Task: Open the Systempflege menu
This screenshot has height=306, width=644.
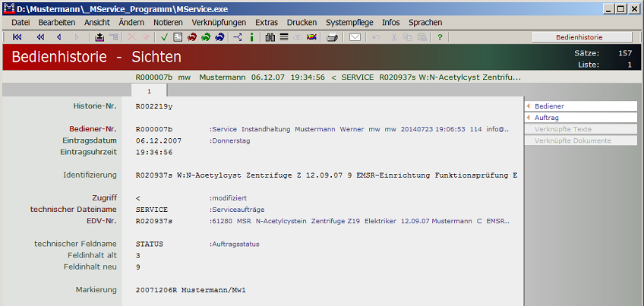Action: point(349,22)
